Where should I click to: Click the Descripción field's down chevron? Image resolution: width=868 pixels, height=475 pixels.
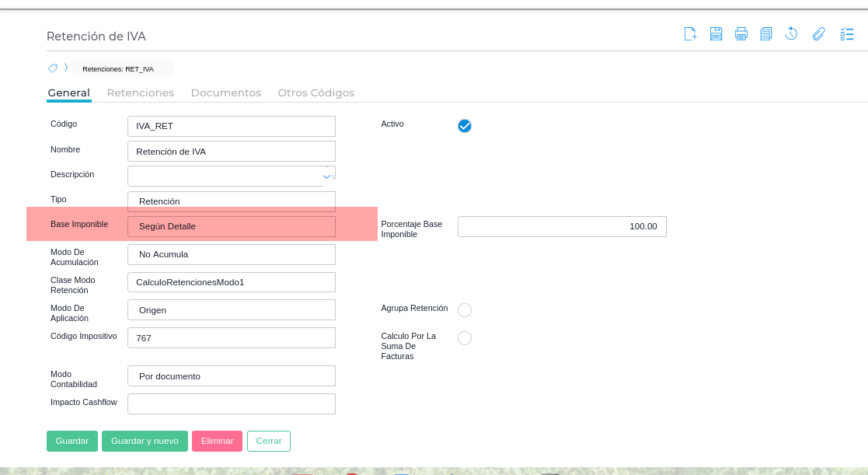click(x=327, y=176)
